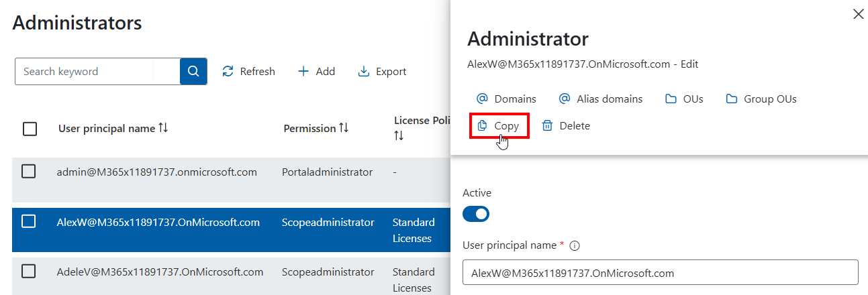Select checkbox for admin@M365x11891737 row
Viewport: 868px width, 295px height.
point(29,172)
